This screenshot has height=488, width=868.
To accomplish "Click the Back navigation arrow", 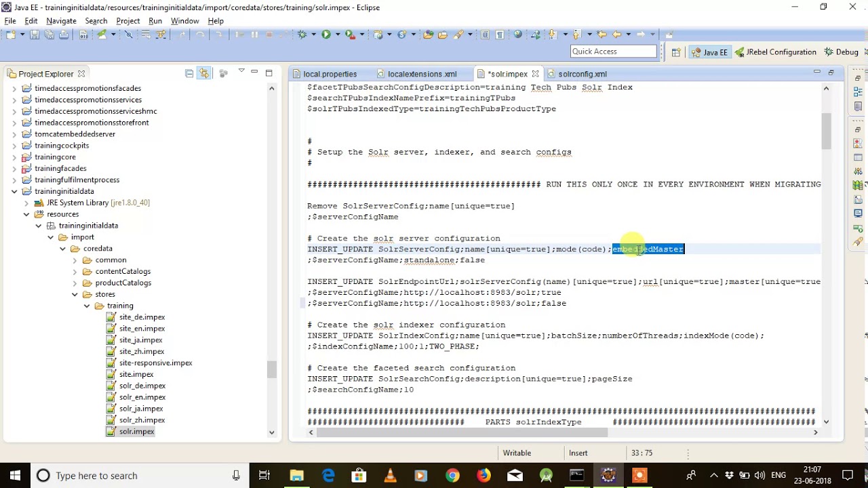I will [617, 34].
